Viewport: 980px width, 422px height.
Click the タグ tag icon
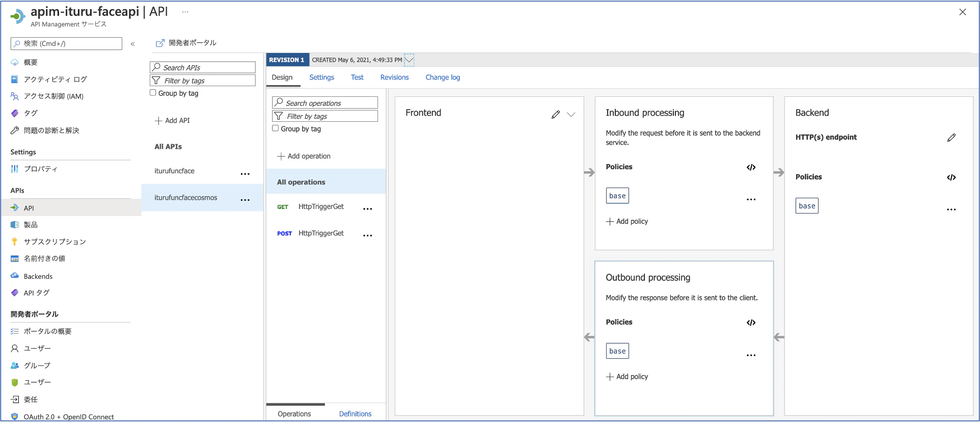(15, 113)
